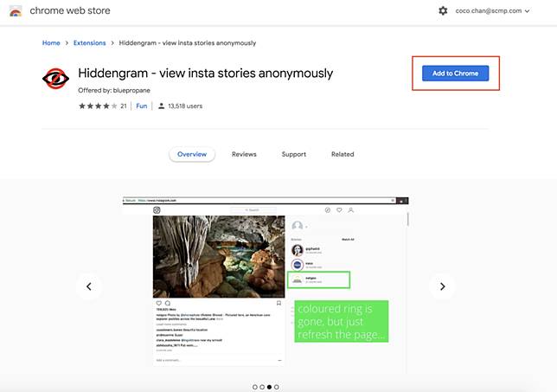The image size is (557, 392).
Task: Click the users person icon
Action: 162,106
